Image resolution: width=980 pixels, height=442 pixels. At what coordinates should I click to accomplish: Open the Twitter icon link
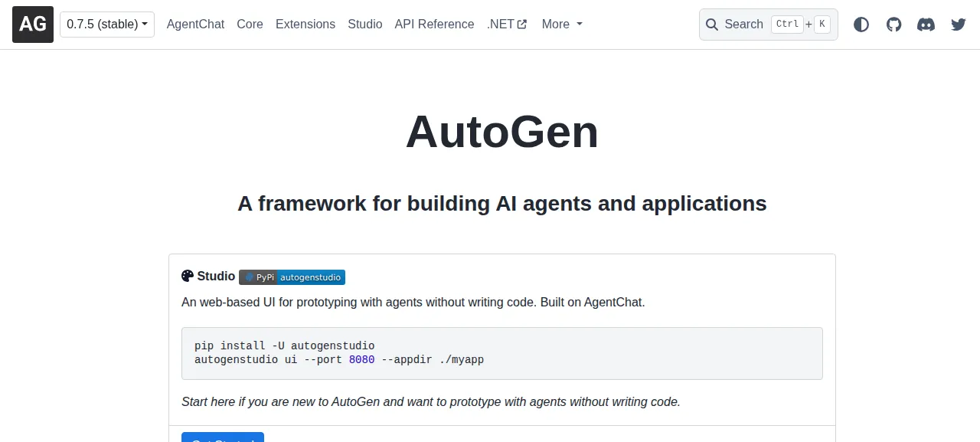click(x=959, y=25)
